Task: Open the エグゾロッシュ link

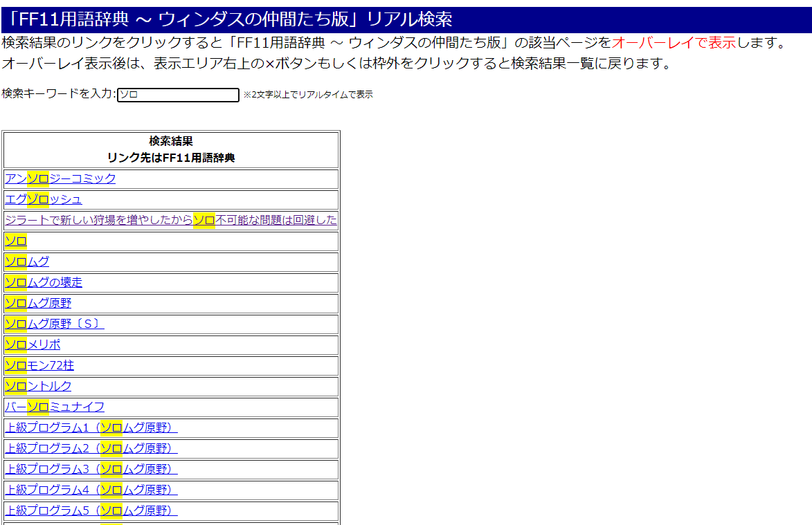Action: coord(44,199)
